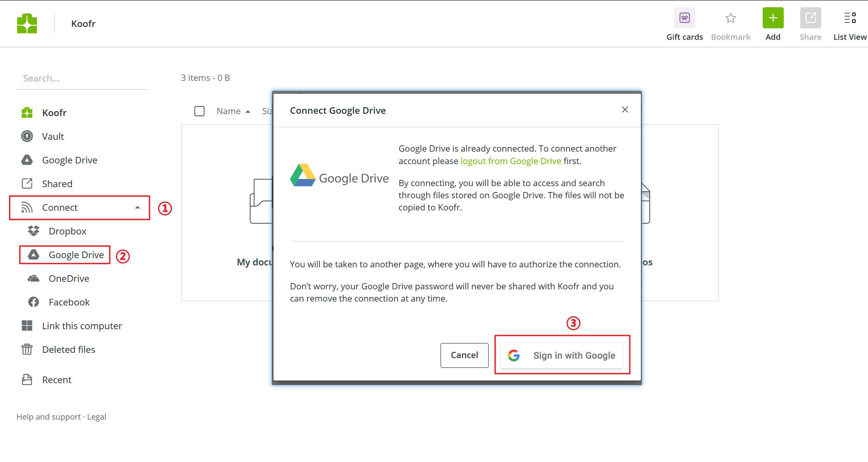Screen dimensions: 868x462
Task: Click the Search input field
Action: (82, 78)
